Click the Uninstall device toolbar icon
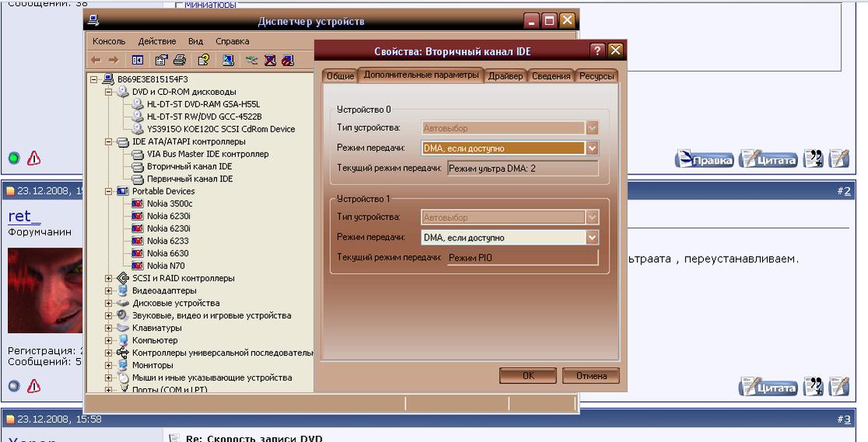 (269, 60)
